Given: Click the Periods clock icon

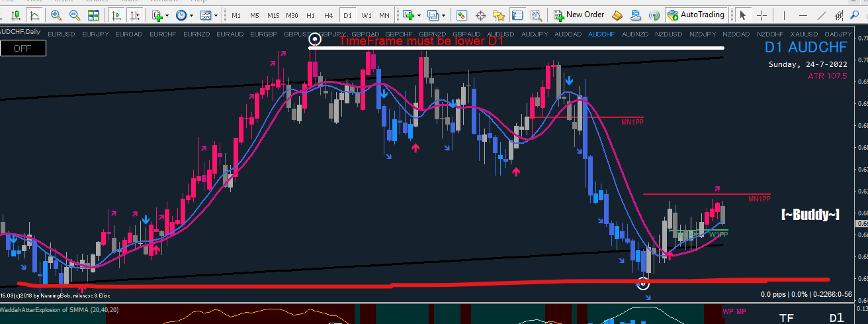Looking at the screenshot, I should (x=181, y=15).
